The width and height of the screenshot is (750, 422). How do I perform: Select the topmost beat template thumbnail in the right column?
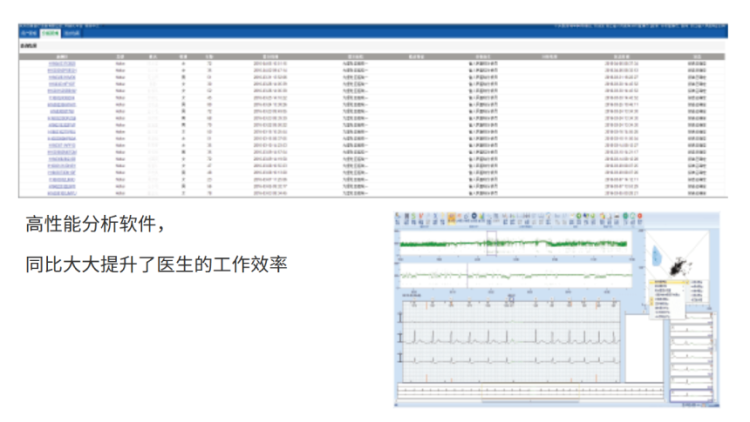pyautogui.click(x=691, y=318)
